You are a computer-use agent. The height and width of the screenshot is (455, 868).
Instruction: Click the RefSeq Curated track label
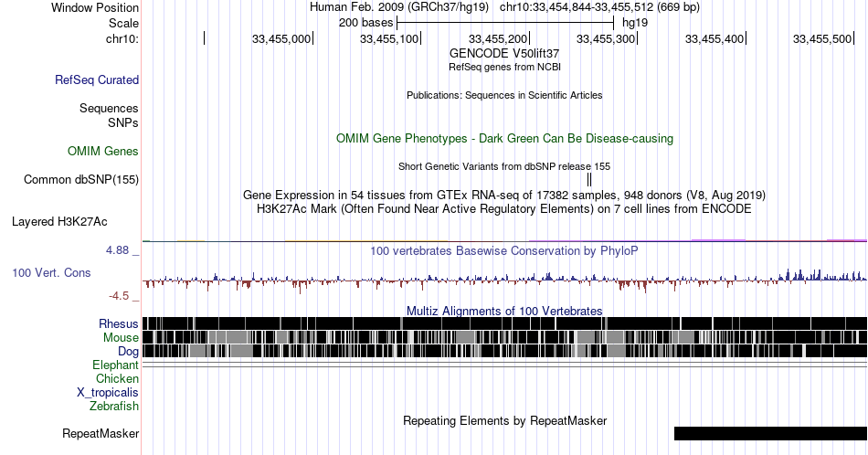(96, 79)
